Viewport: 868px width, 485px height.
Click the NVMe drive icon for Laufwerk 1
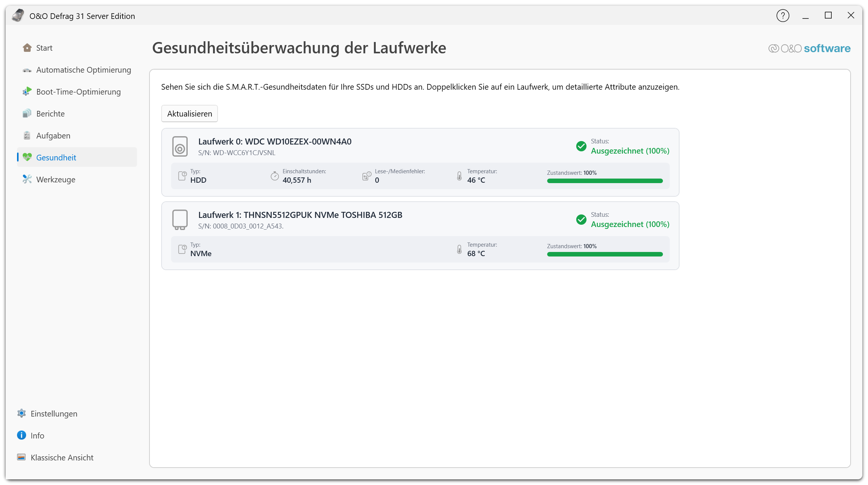pyautogui.click(x=180, y=220)
